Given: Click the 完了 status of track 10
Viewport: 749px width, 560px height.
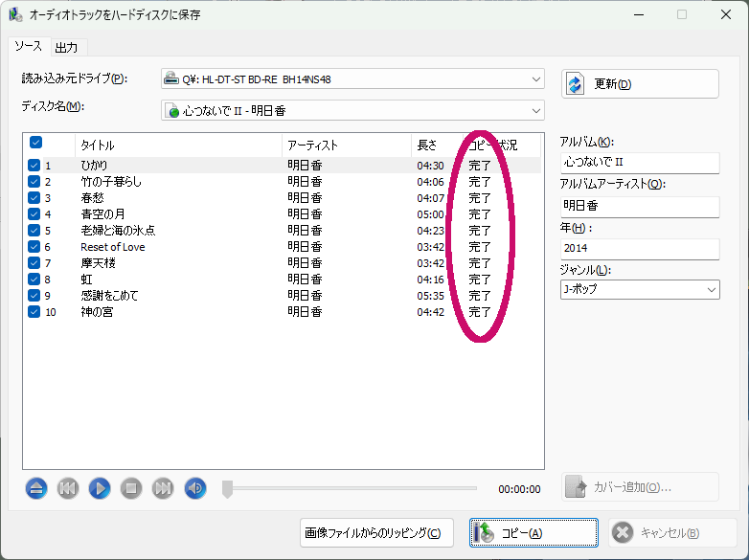Looking at the screenshot, I should 480,312.
